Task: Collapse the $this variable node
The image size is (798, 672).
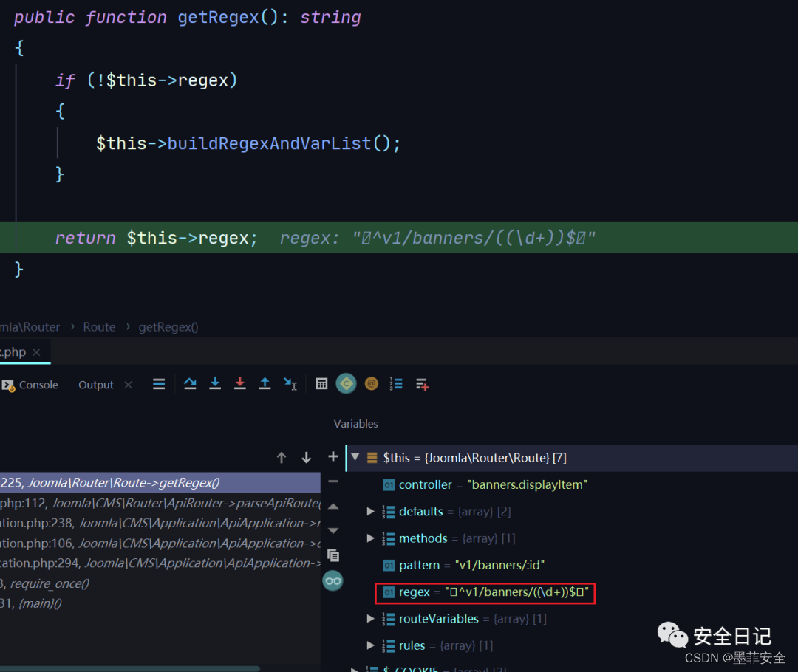Action: click(x=355, y=457)
